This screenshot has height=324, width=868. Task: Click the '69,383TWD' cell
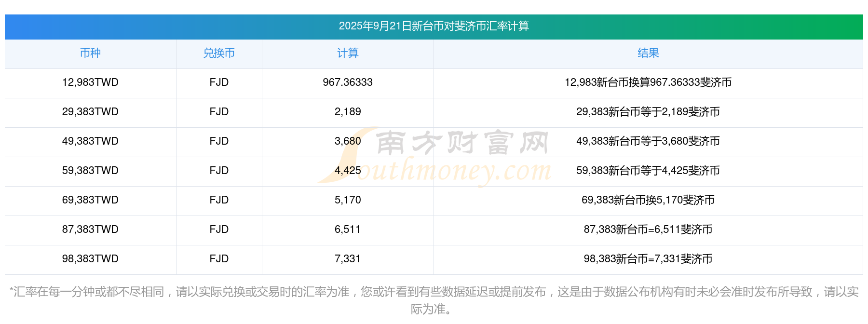[90, 200]
